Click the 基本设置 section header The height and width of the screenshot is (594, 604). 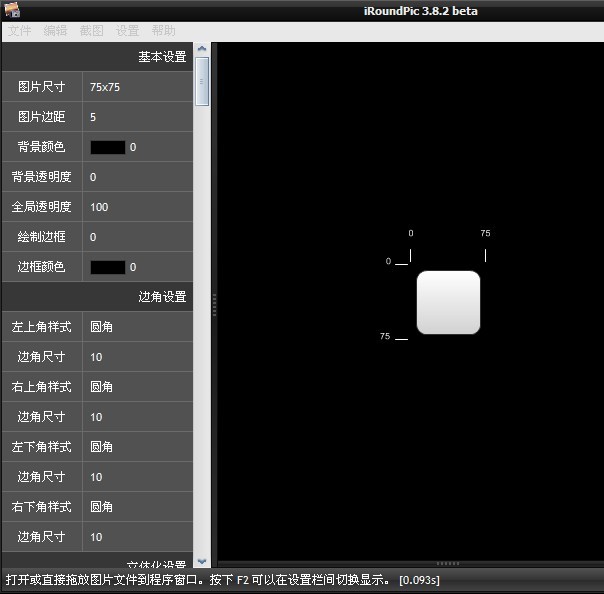click(x=97, y=57)
